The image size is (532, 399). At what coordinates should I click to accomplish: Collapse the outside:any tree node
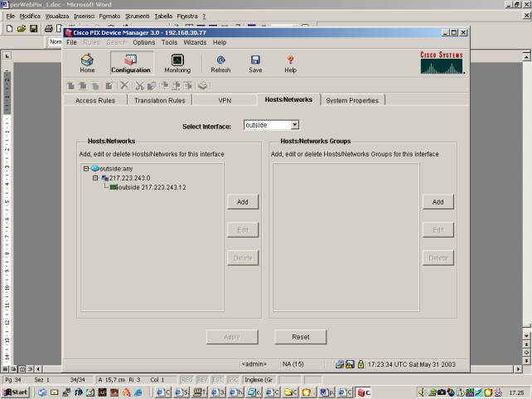click(x=86, y=169)
